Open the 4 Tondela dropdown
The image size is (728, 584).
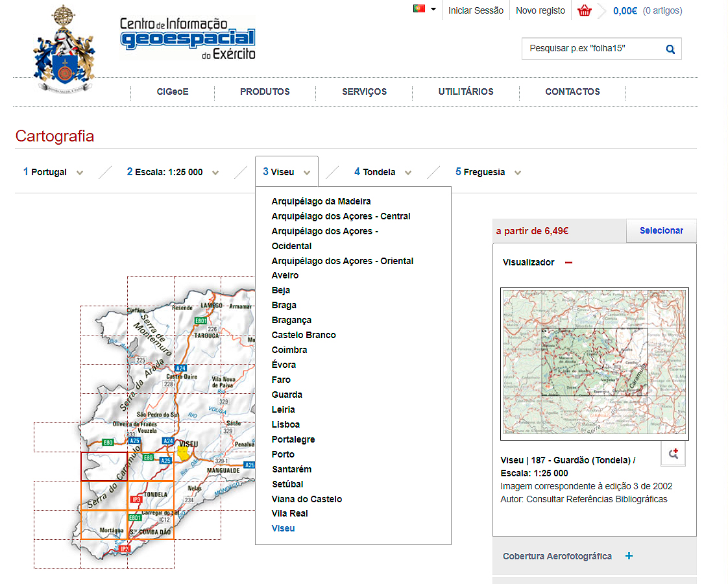(383, 173)
